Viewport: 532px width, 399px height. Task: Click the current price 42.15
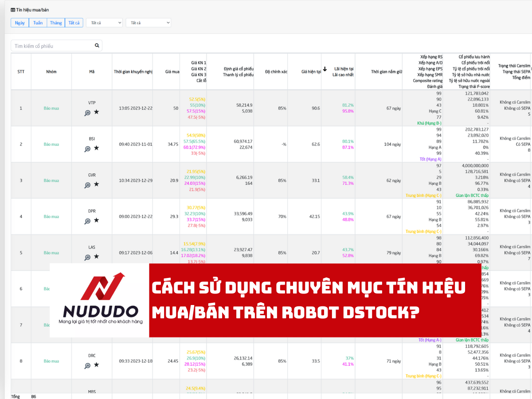point(315,216)
